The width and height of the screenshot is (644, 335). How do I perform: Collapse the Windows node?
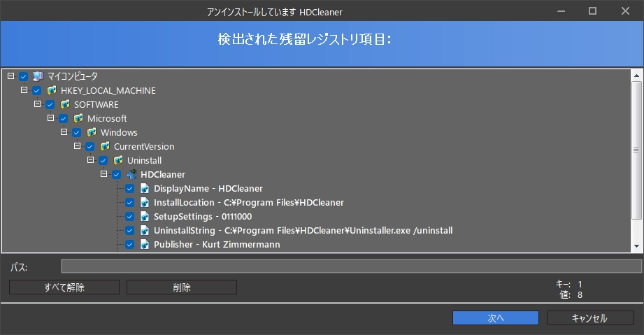(64, 132)
